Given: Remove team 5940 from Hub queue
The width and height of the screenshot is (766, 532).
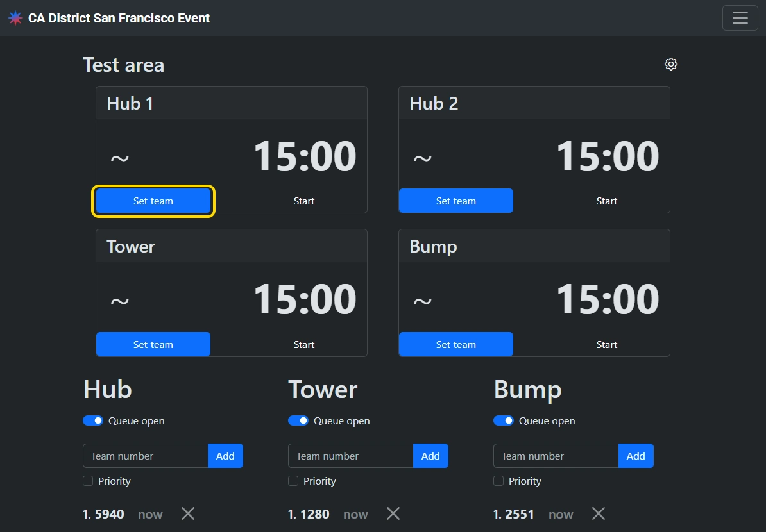Looking at the screenshot, I should click(x=188, y=513).
